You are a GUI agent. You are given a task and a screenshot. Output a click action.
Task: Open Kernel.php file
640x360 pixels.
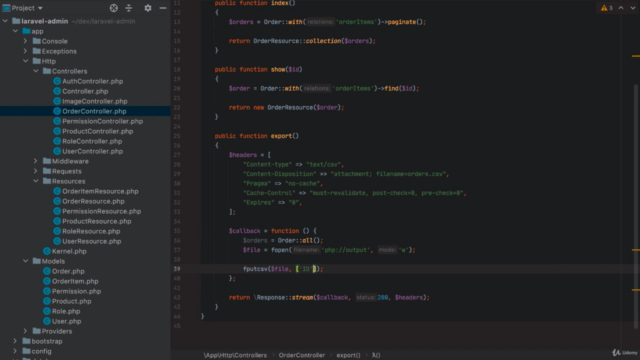coord(69,251)
